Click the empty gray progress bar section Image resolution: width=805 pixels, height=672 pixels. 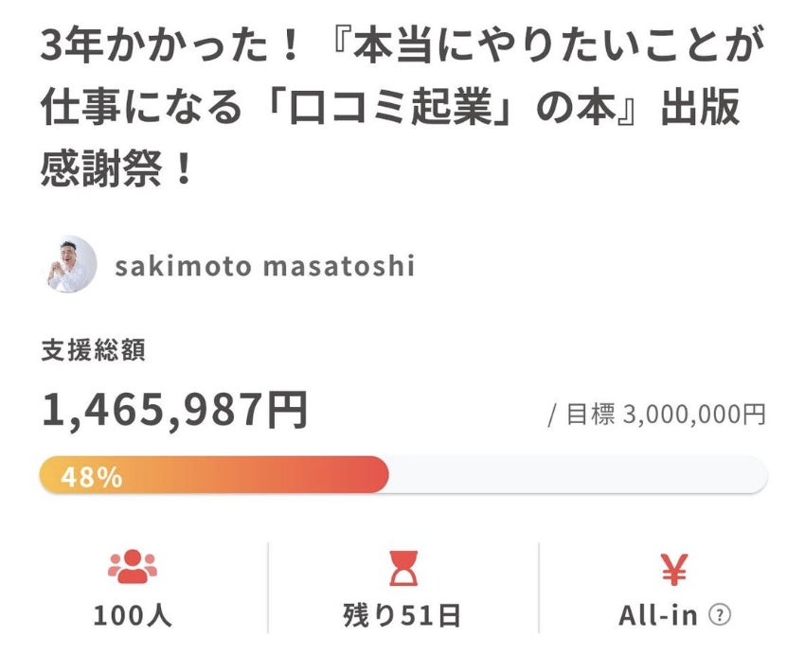(578, 474)
